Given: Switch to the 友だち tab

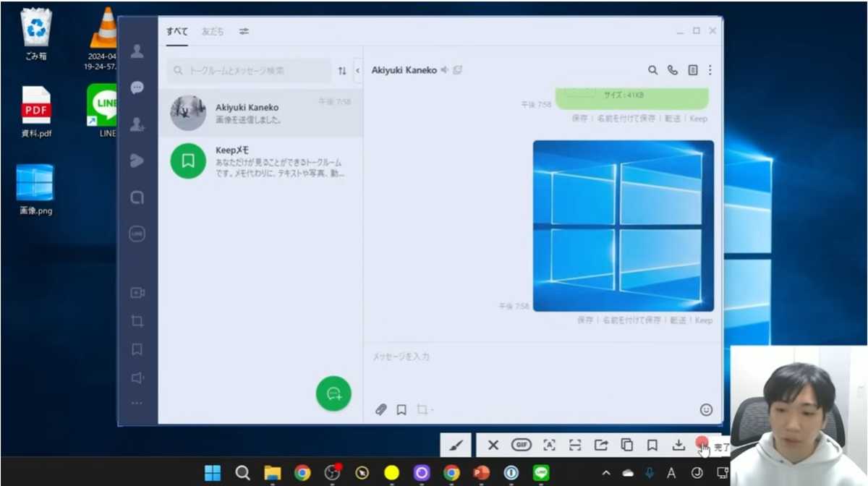Looking at the screenshot, I should click(213, 31).
